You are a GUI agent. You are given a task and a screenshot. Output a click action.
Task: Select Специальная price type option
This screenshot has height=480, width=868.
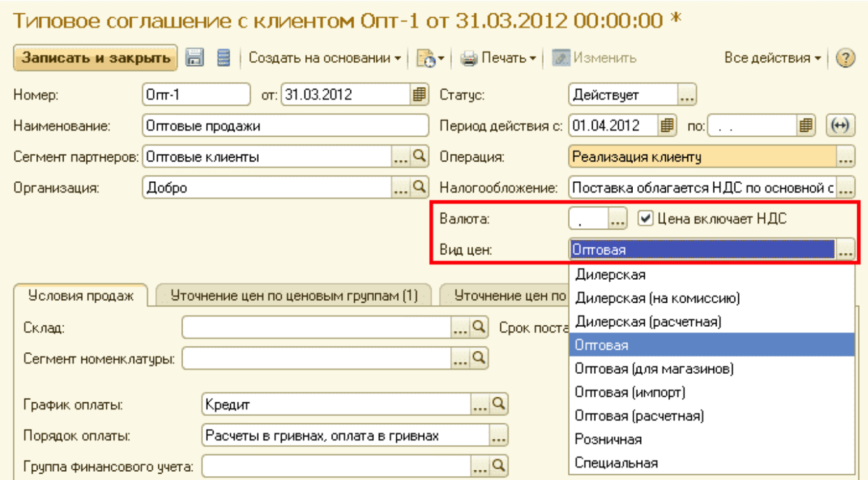coord(712,463)
